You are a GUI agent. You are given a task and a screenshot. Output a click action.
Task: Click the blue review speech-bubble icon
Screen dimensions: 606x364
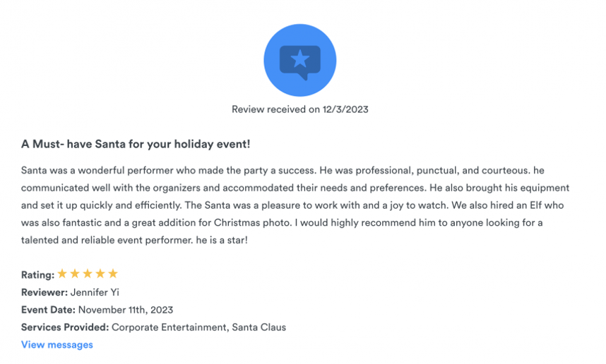click(x=299, y=60)
